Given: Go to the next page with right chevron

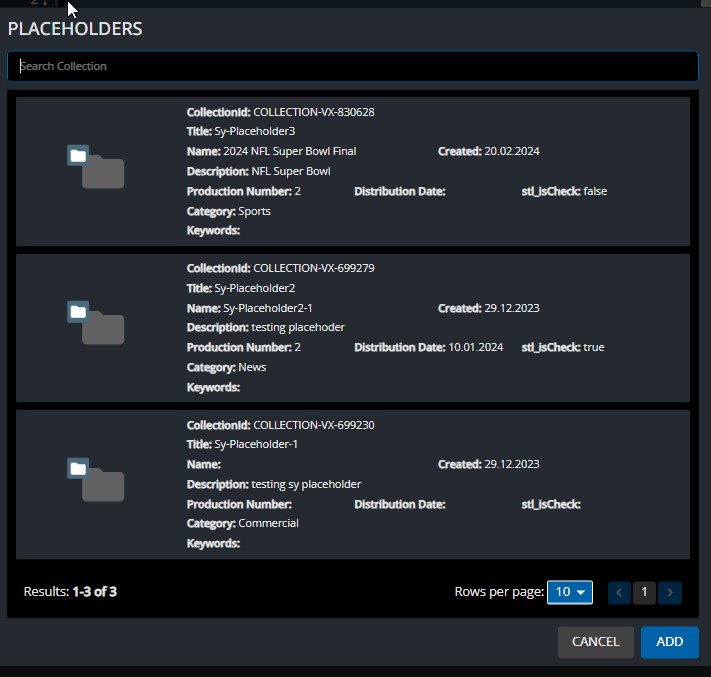Looking at the screenshot, I should (x=670, y=592).
